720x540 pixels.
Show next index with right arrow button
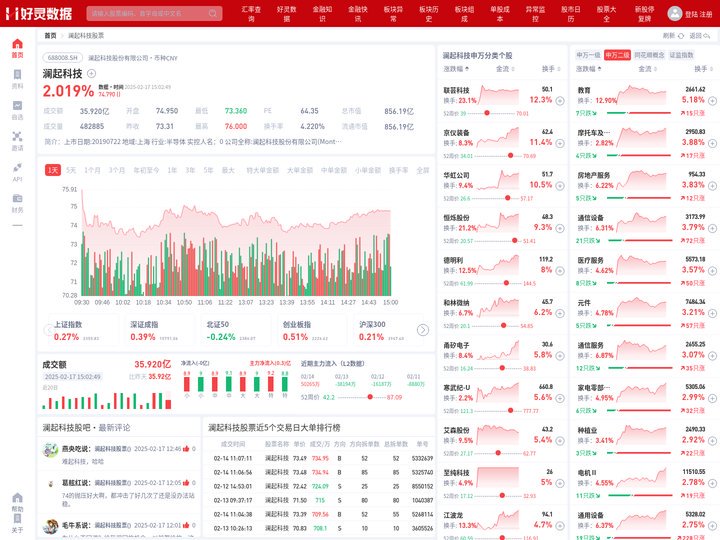click(423, 330)
